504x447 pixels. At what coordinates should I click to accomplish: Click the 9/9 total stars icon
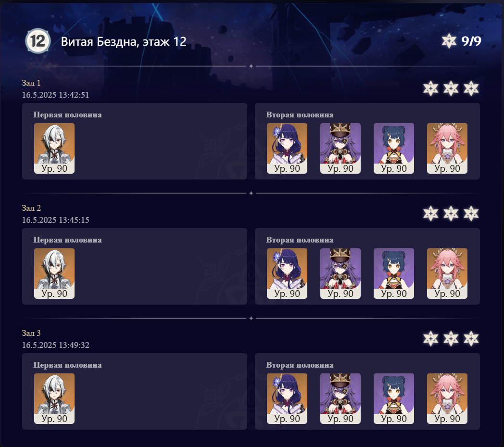[x=449, y=41]
